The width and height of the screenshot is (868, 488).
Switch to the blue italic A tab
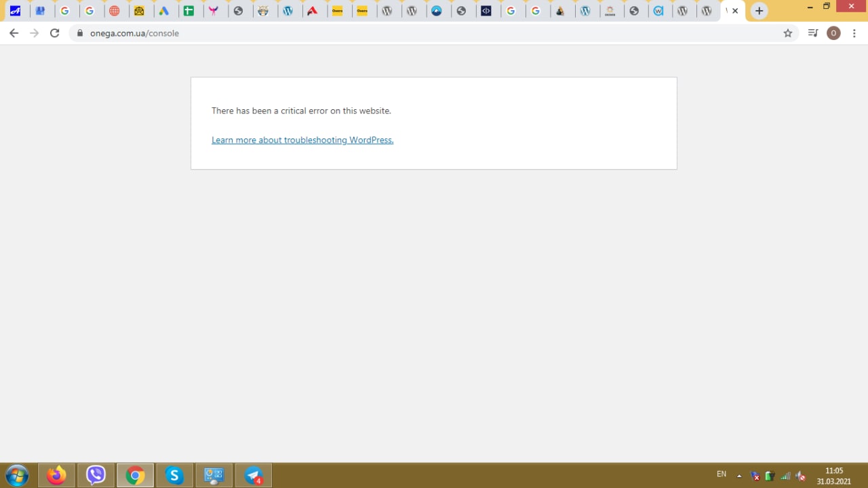point(15,11)
